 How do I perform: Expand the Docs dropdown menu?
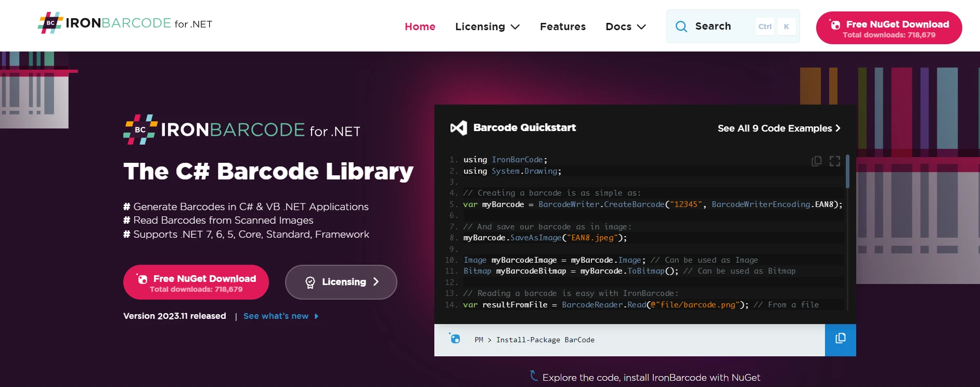626,27
